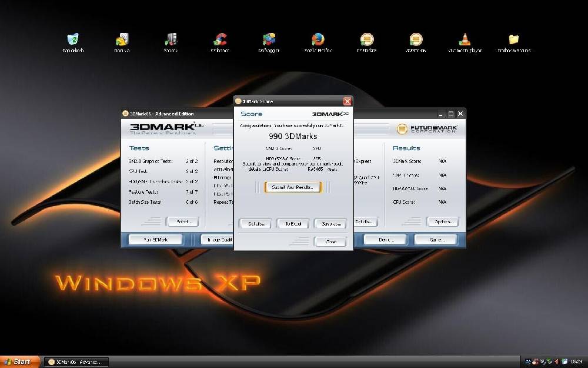Open the PCMark05 desktop shortcut
The height and width of the screenshot is (368, 588).
point(367,42)
